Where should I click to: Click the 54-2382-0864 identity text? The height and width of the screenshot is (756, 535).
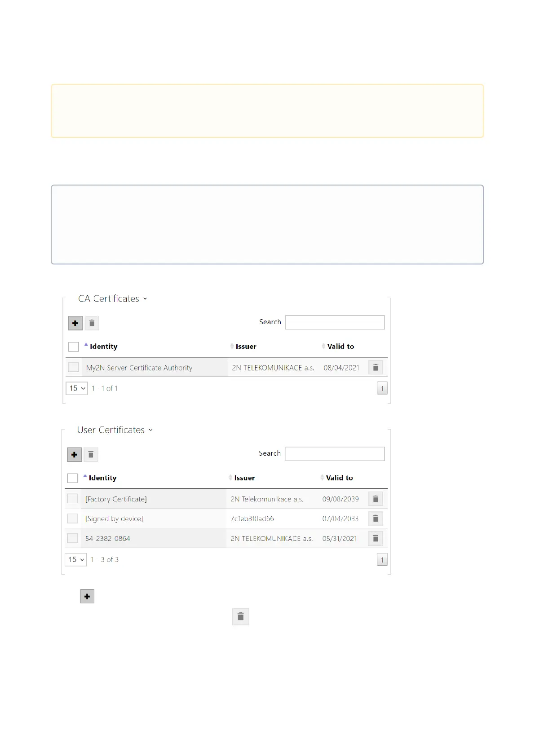(x=108, y=538)
